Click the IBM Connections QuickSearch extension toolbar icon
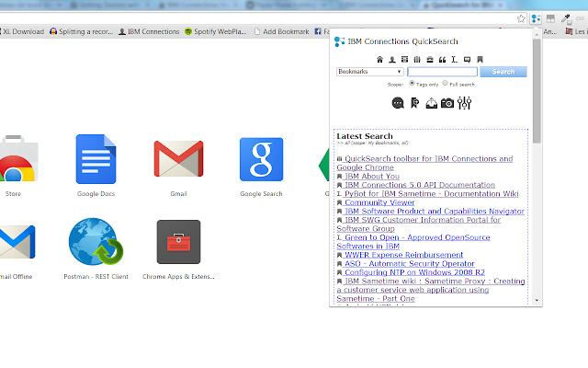 (x=536, y=18)
